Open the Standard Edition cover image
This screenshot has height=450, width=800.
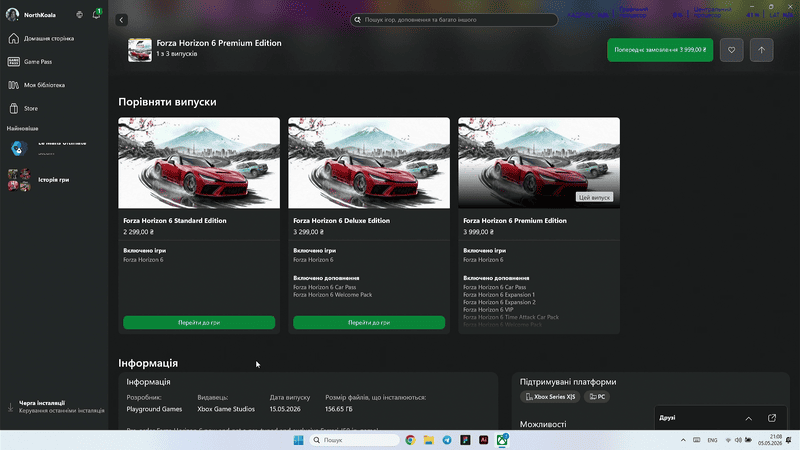click(199, 163)
